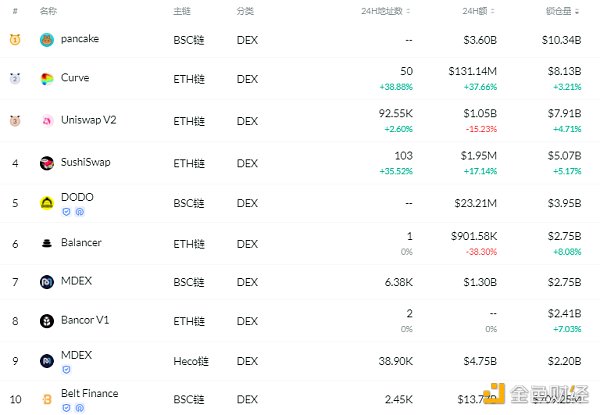Viewport: 600px width, 415px height.
Task: Click the Curve logo icon
Action: coord(47,78)
